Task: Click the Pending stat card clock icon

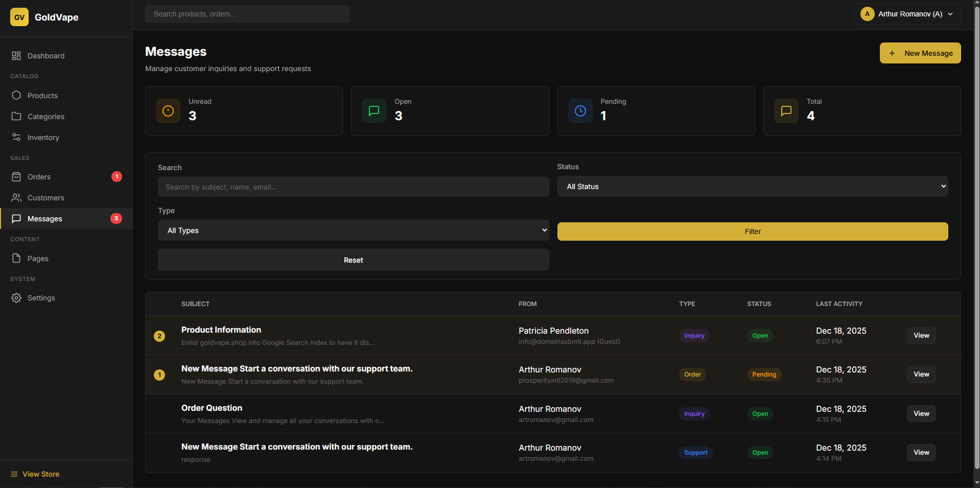Action: click(580, 111)
